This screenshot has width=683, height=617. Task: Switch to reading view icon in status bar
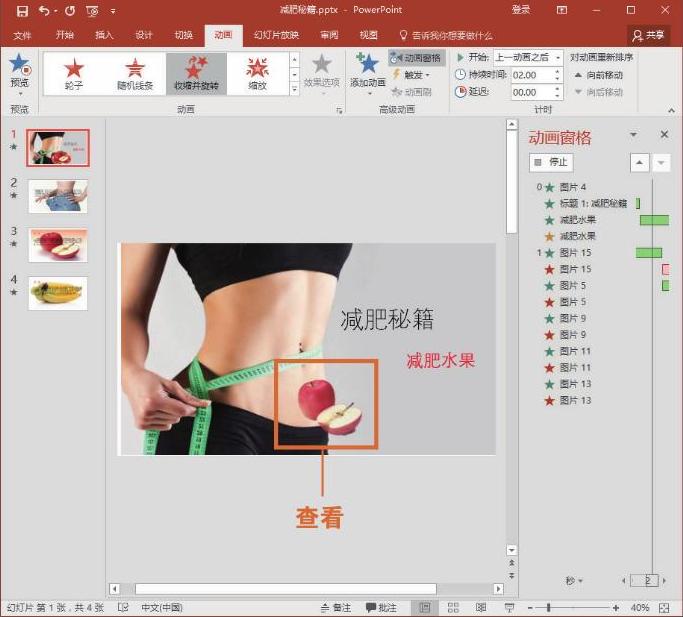point(481,607)
